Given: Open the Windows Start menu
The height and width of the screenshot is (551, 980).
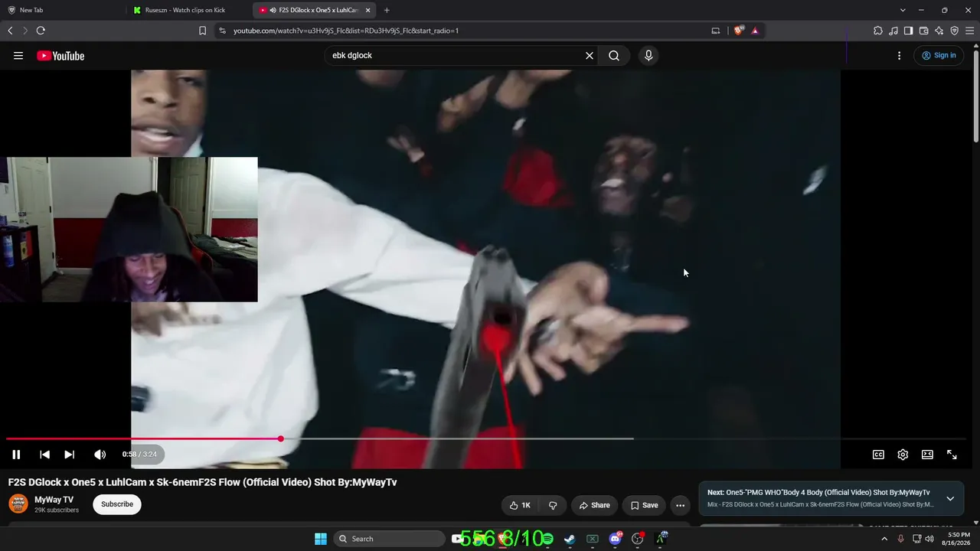Looking at the screenshot, I should pos(321,539).
